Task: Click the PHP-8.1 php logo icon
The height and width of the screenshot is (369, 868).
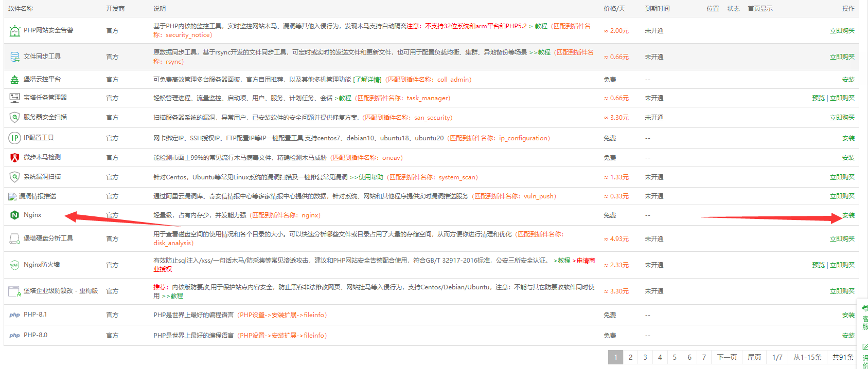Action: click(x=14, y=315)
